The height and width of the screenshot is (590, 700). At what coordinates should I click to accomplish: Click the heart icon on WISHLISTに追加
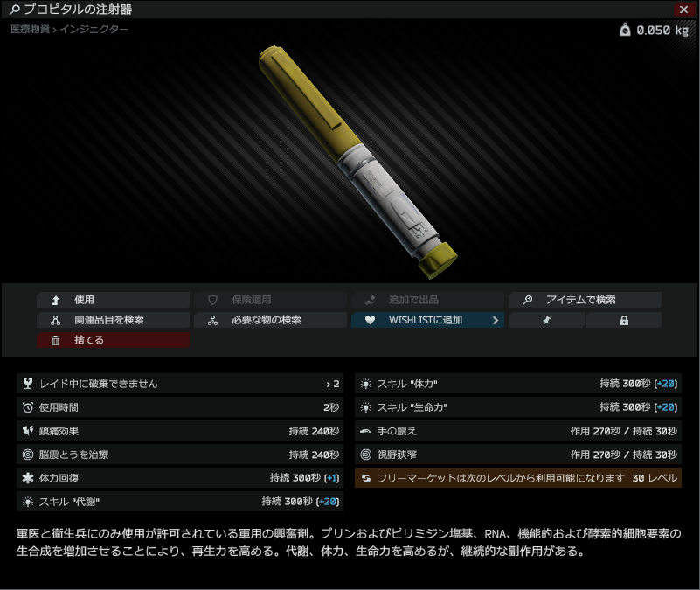click(x=370, y=320)
